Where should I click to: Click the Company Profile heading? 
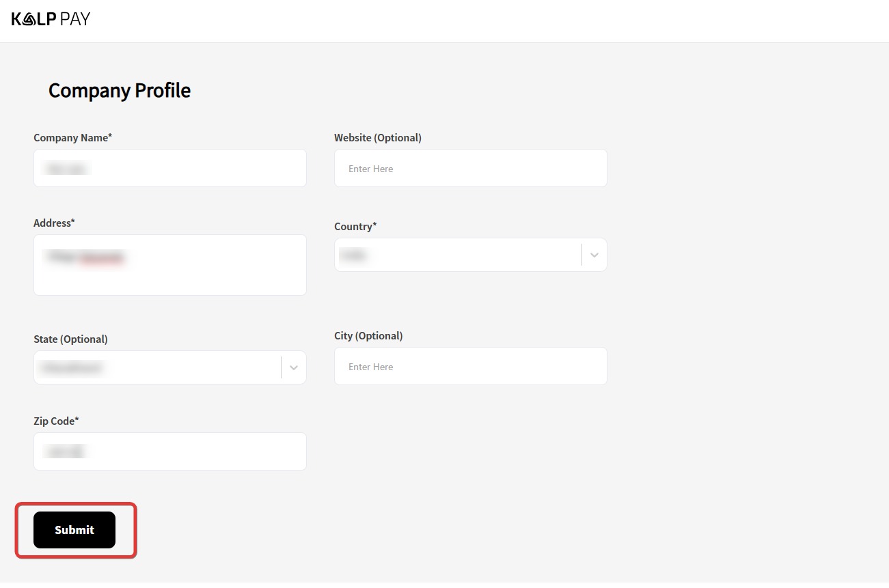120,90
